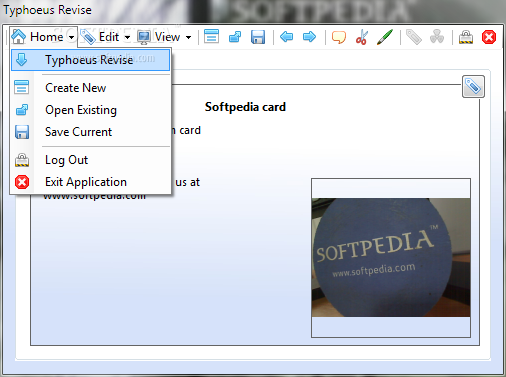Image resolution: width=506 pixels, height=377 pixels.
Task: Open the Home menu button
Action: click(x=43, y=37)
